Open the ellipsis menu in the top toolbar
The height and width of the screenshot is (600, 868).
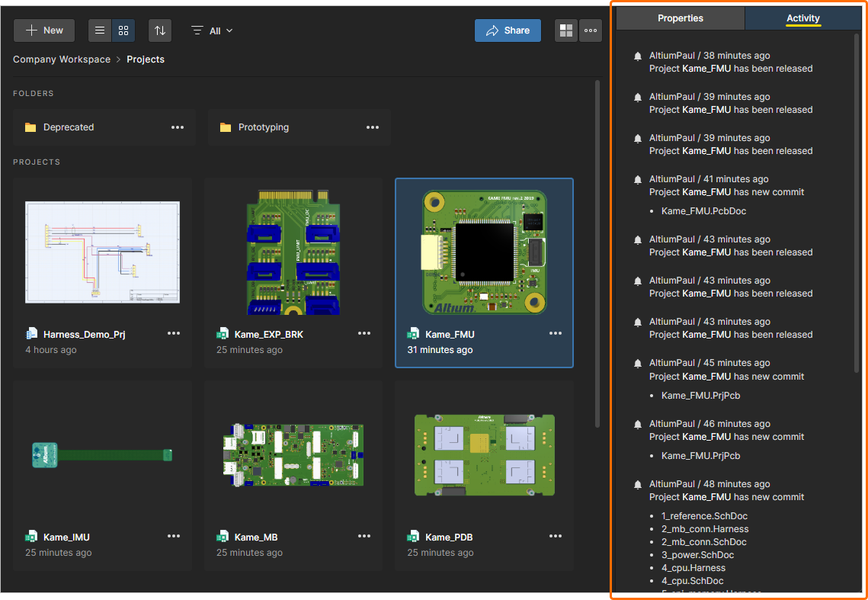coord(591,30)
